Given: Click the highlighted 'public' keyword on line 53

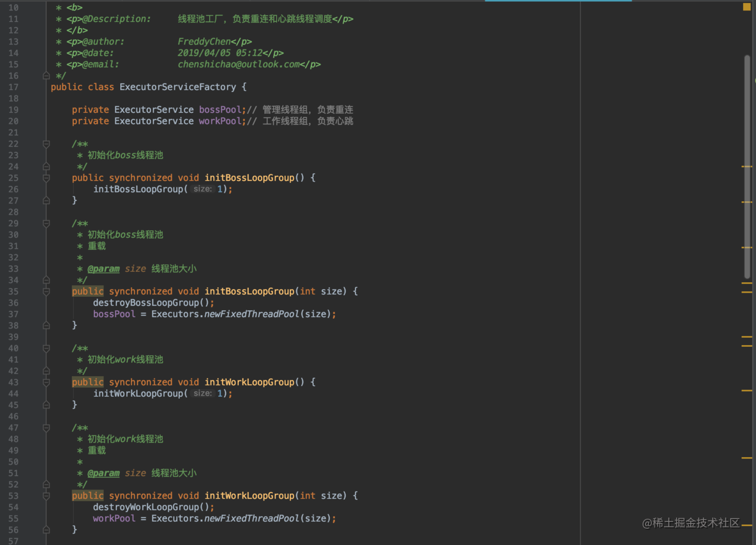Looking at the screenshot, I should click(88, 496).
